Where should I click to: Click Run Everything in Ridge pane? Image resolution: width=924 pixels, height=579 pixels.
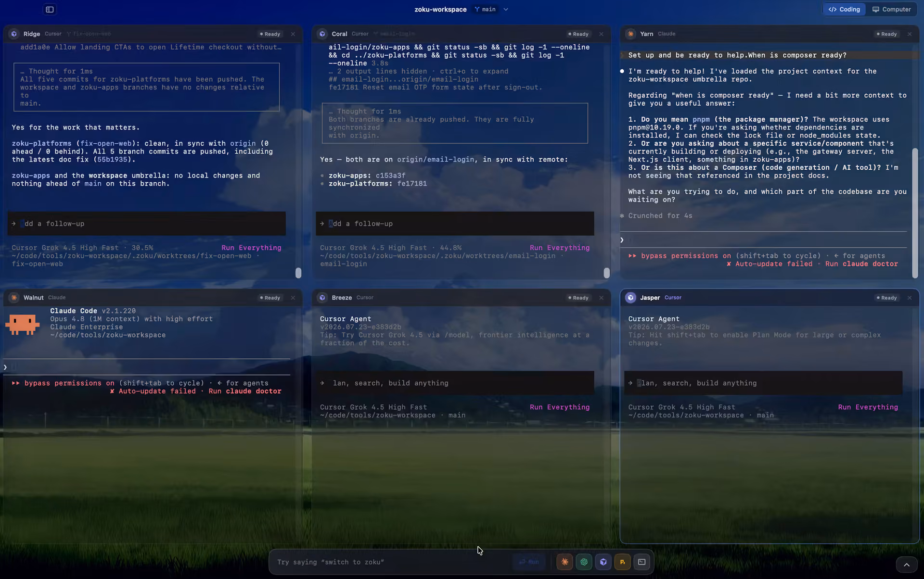(251, 248)
